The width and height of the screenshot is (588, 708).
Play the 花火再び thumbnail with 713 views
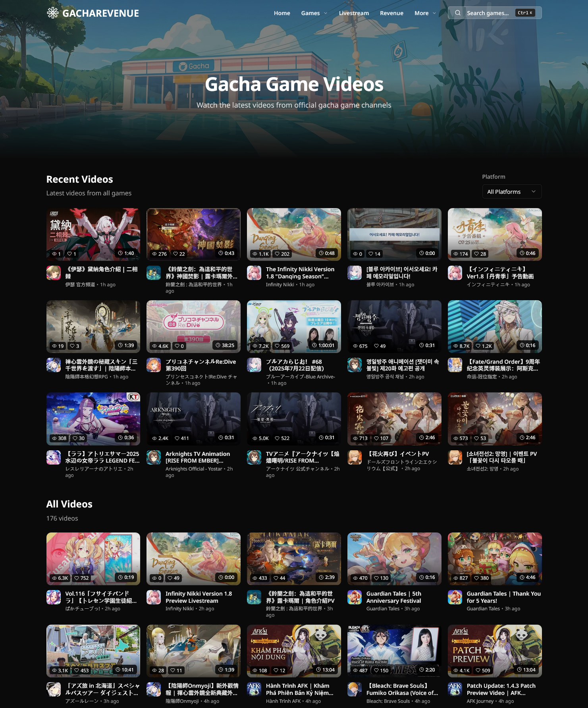[x=394, y=419]
